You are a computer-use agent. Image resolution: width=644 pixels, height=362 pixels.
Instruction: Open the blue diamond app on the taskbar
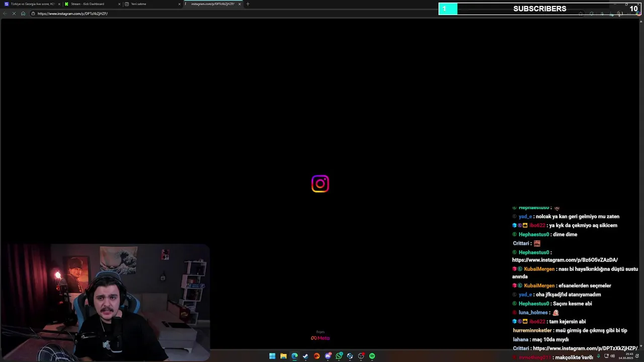[x=350, y=356]
